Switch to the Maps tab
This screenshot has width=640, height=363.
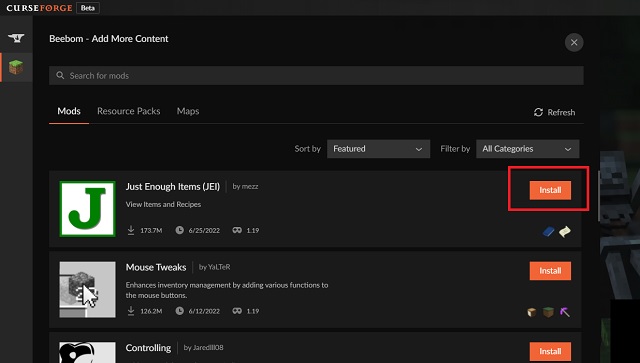pyautogui.click(x=188, y=111)
